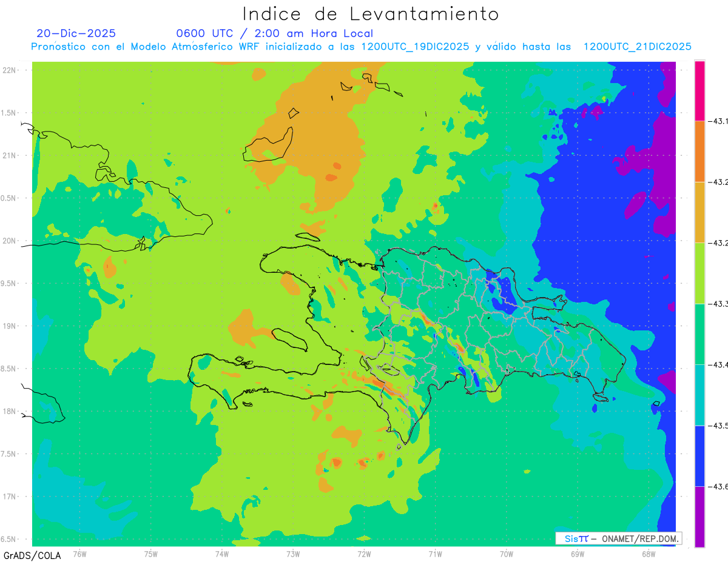Click the '70W' longitude axis label
Screen dimensions: 728x562
[x=506, y=554]
